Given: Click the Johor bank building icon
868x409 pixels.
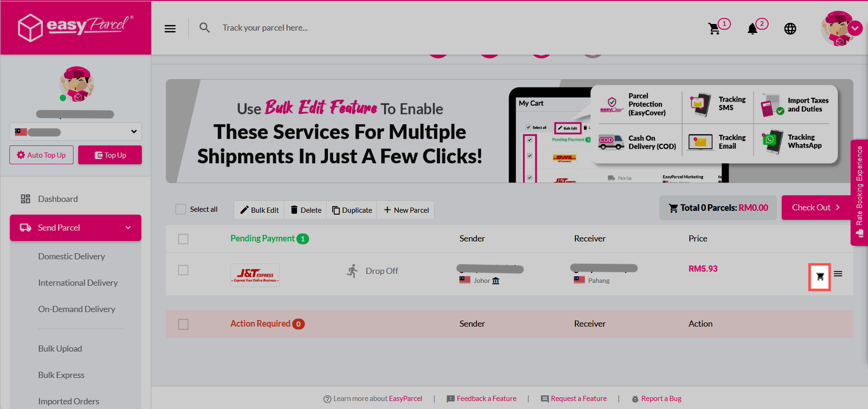Looking at the screenshot, I should pyautogui.click(x=496, y=281).
